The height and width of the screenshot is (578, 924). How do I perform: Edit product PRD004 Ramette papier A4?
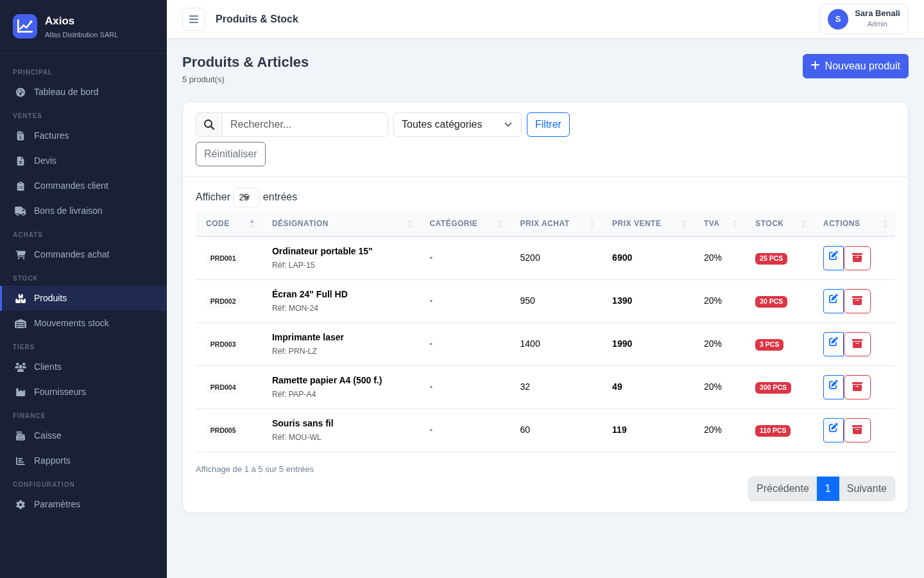click(x=834, y=387)
